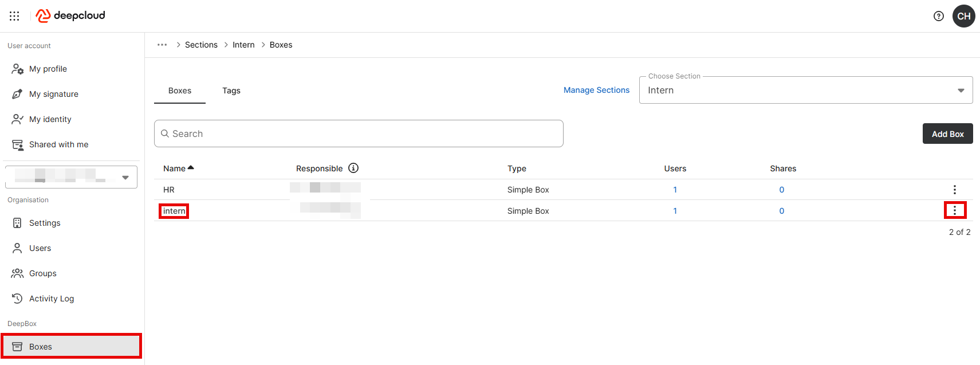Open the intern row three-dot menu
This screenshot has width=980, height=365.
pyautogui.click(x=954, y=211)
